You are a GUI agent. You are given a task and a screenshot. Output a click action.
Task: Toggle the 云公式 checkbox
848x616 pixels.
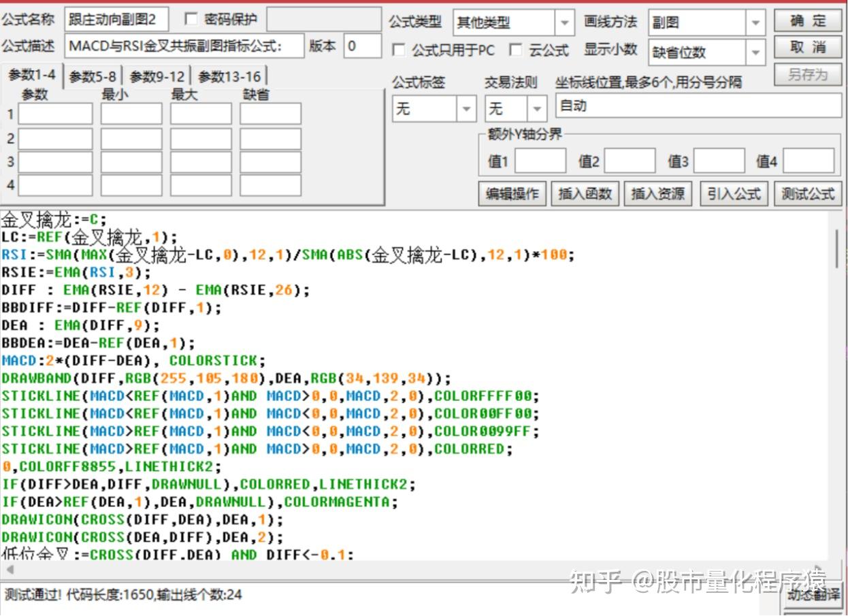(517, 50)
